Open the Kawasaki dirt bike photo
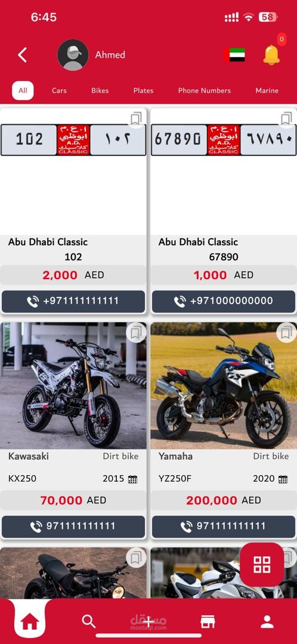 [73, 385]
